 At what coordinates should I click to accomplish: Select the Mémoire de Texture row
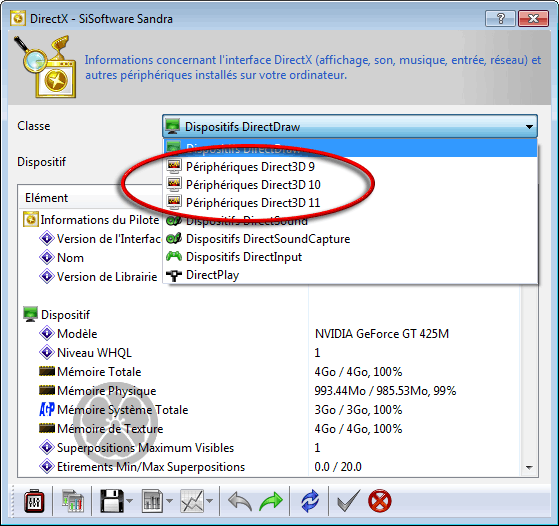click(x=270, y=429)
